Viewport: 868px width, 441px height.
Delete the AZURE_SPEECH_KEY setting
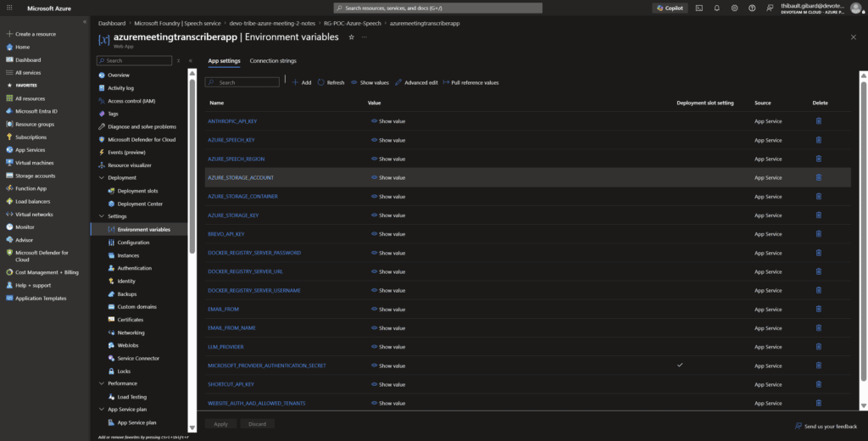tap(819, 140)
